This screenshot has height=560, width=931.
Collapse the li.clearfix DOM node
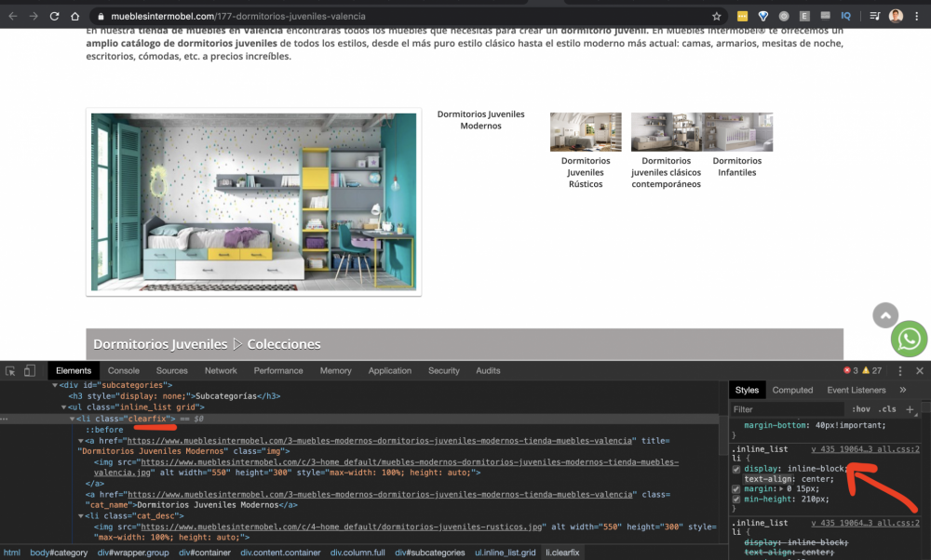(x=72, y=419)
